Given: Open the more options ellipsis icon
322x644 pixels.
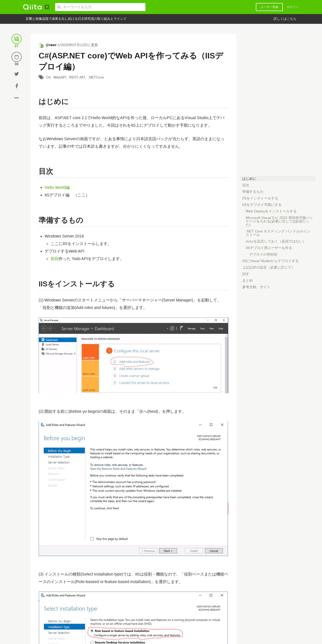Looking at the screenshot, I should 17,98.
